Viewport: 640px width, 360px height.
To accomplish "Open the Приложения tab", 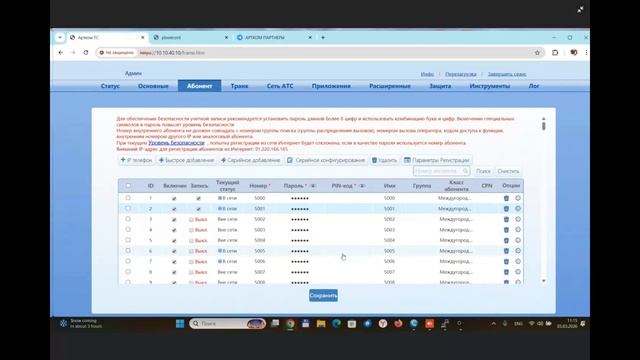I will click(x=331, y=86).
